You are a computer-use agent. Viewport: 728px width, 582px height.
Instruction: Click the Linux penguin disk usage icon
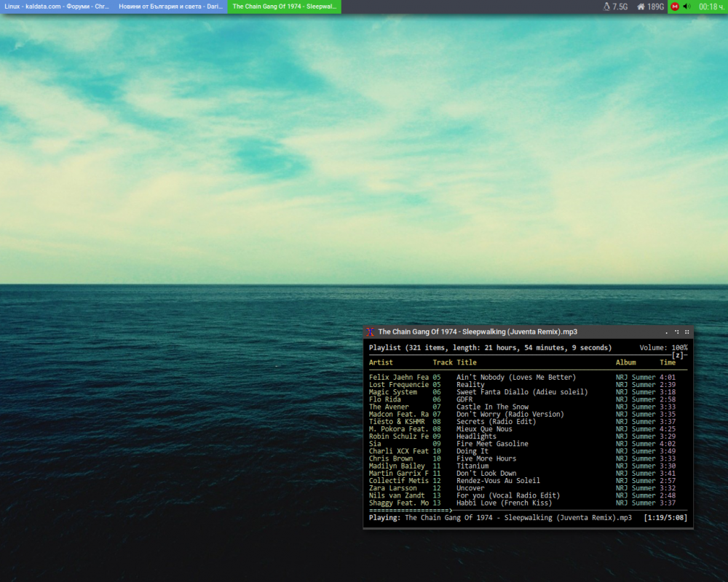pos(606,7)
